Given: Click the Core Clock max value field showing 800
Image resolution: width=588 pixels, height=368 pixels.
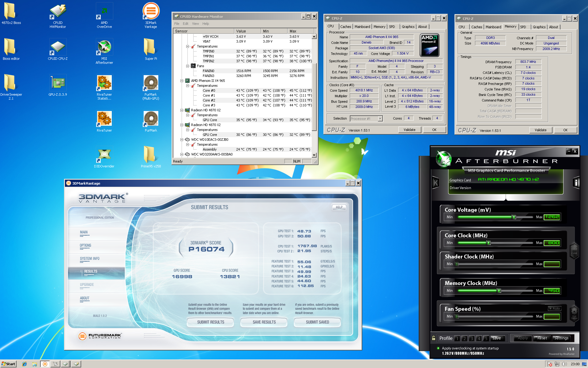Looking at the screenshot, I should pyautogui.click(x=552, y=243).
